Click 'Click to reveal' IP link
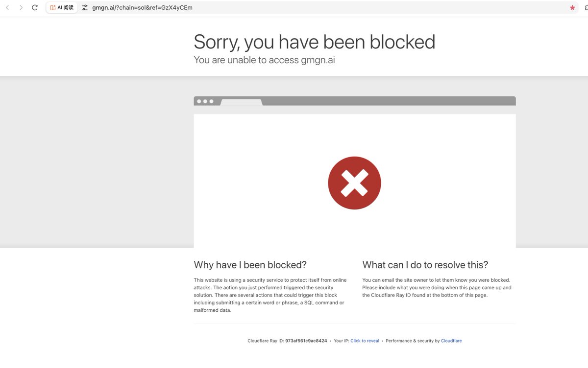 [x=365, y=341]
